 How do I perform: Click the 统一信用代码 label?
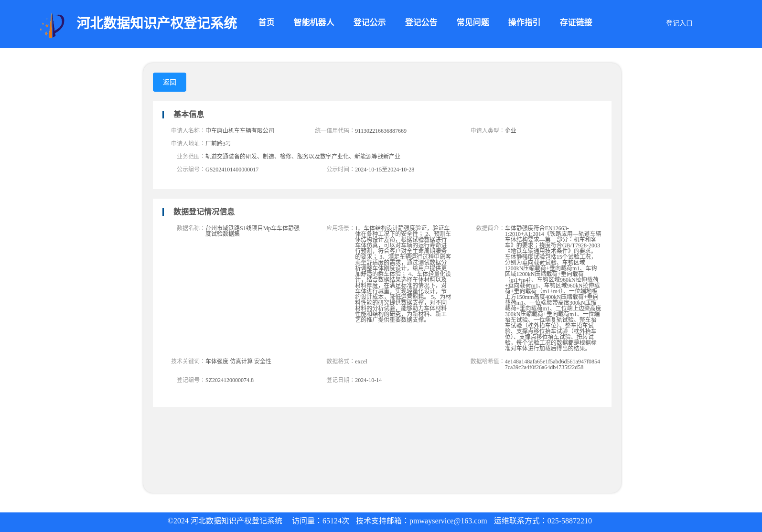(334, 130)
